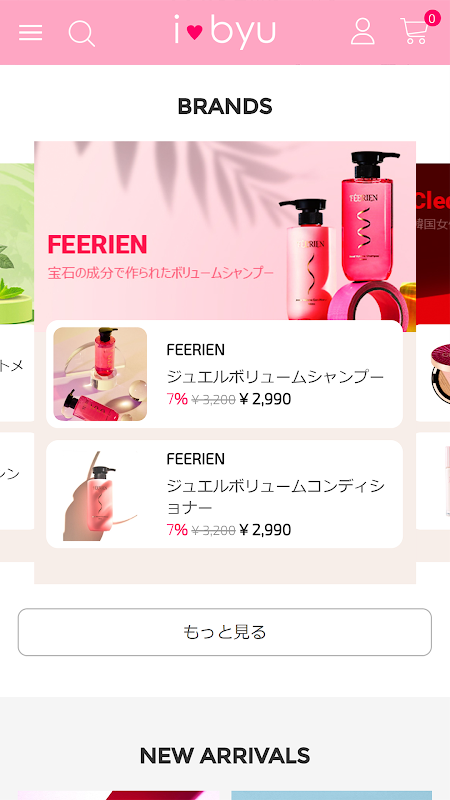The width and height of the screenshot is (450, 800).
Task: Select the Jewel Volume Conditioner thumbnail
Action: click(x=100, y=494)
